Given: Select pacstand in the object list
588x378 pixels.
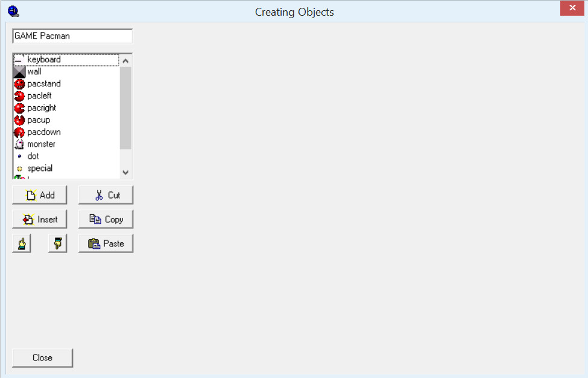Looking at the screenshot, I should [66, 84].
